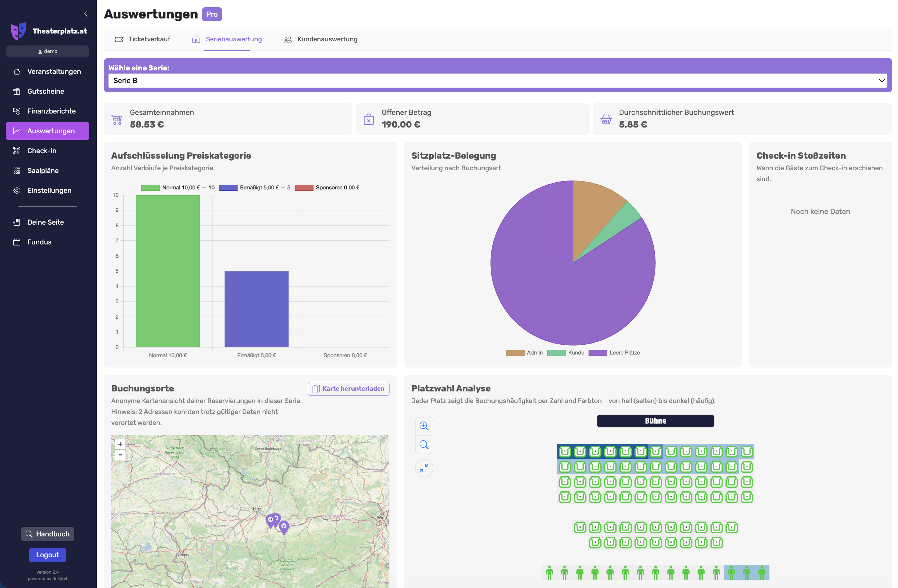Viewport: 898px width, 588px height.
Task: Click the Karte herunterladen button
Action: pyautogui.click(x=348, y=388)
